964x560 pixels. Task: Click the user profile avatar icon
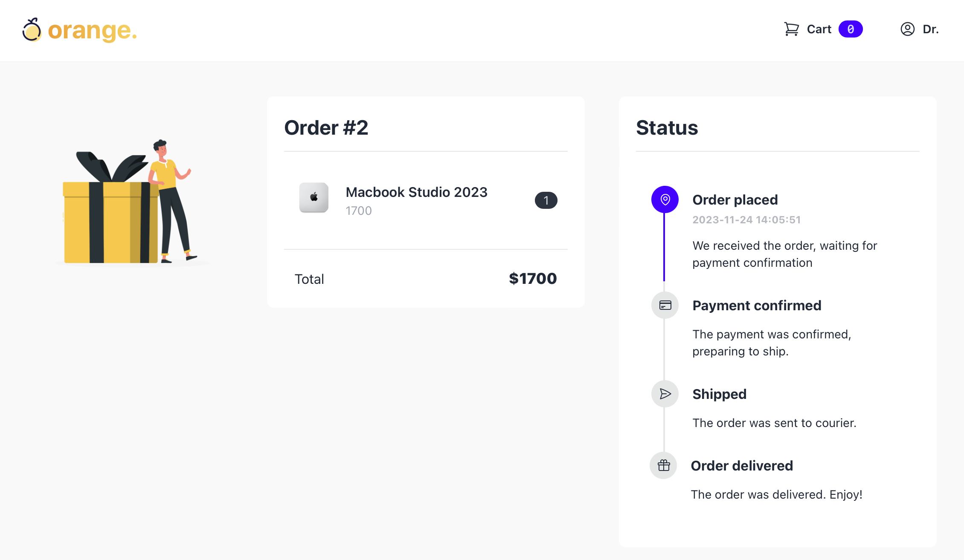point(907,29)
